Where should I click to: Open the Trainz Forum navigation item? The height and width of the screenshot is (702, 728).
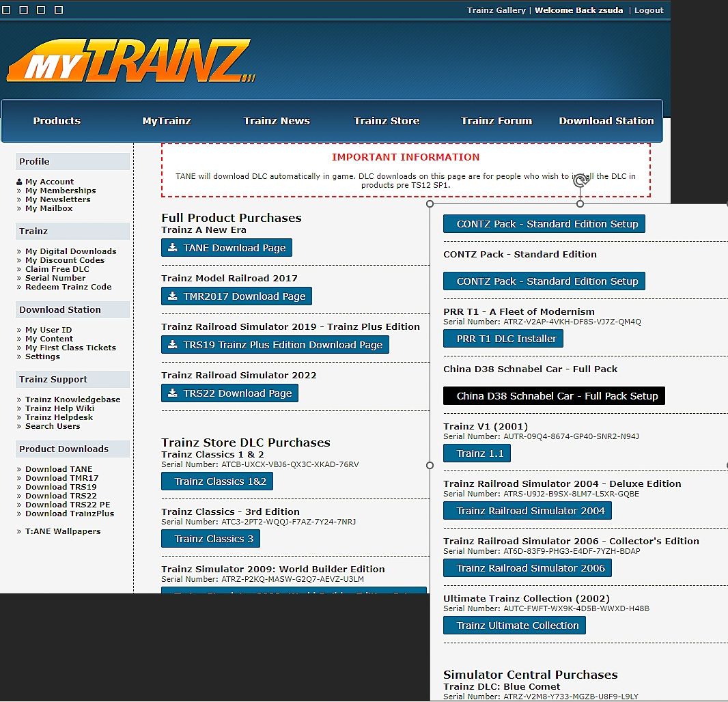click(496, 121)
